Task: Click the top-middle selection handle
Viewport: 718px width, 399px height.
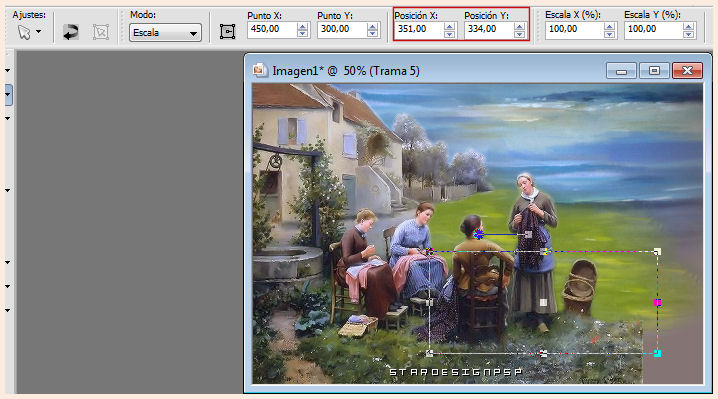Action: (x=544, y=251)
